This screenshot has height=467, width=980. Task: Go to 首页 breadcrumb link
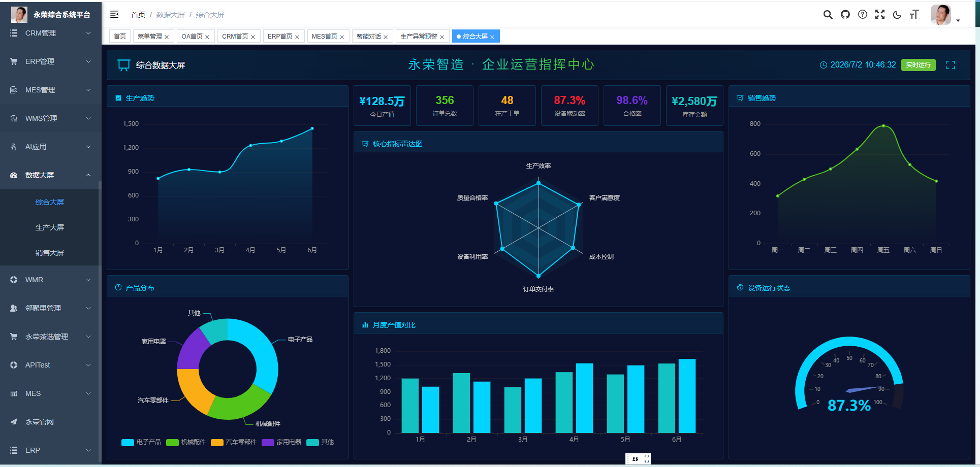coord(138,15)
